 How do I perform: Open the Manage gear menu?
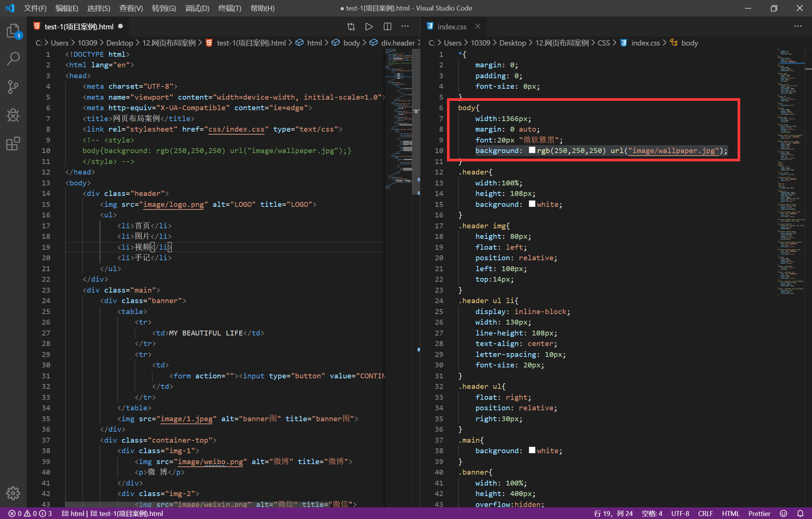(13, 493)
